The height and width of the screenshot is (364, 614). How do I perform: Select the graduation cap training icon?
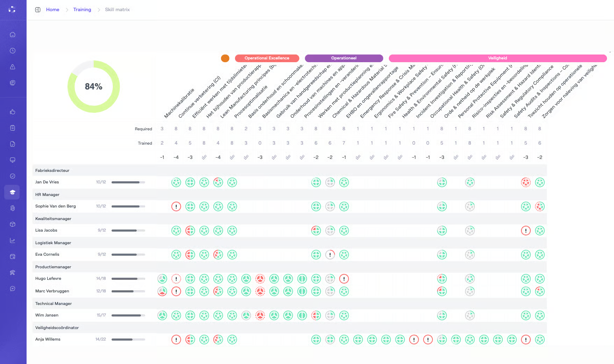[13, 192]
